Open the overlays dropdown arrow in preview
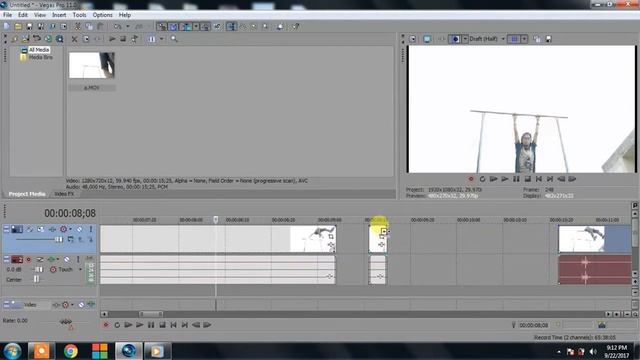The width and height of the screenshot is (640, 360). coord(524,39)
